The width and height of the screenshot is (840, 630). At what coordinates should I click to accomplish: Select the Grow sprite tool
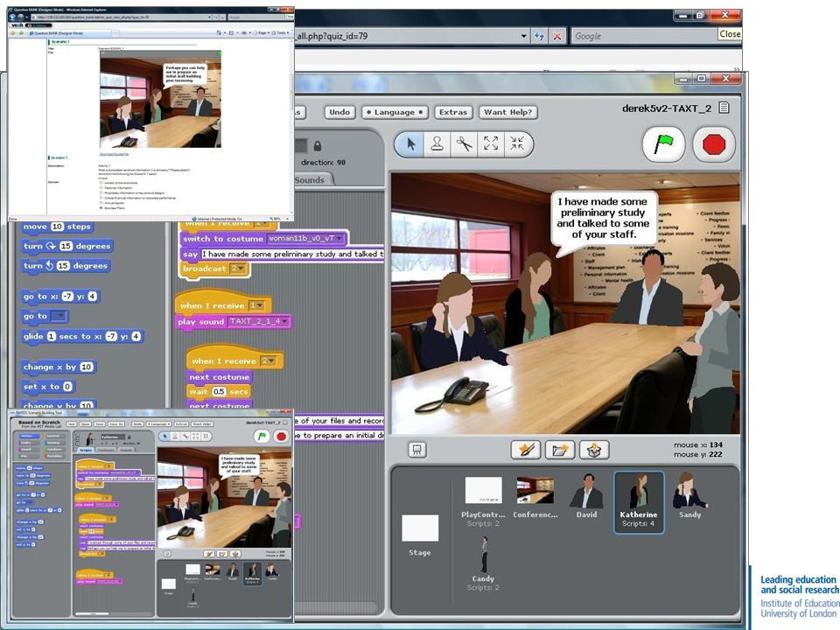[491, 143]
